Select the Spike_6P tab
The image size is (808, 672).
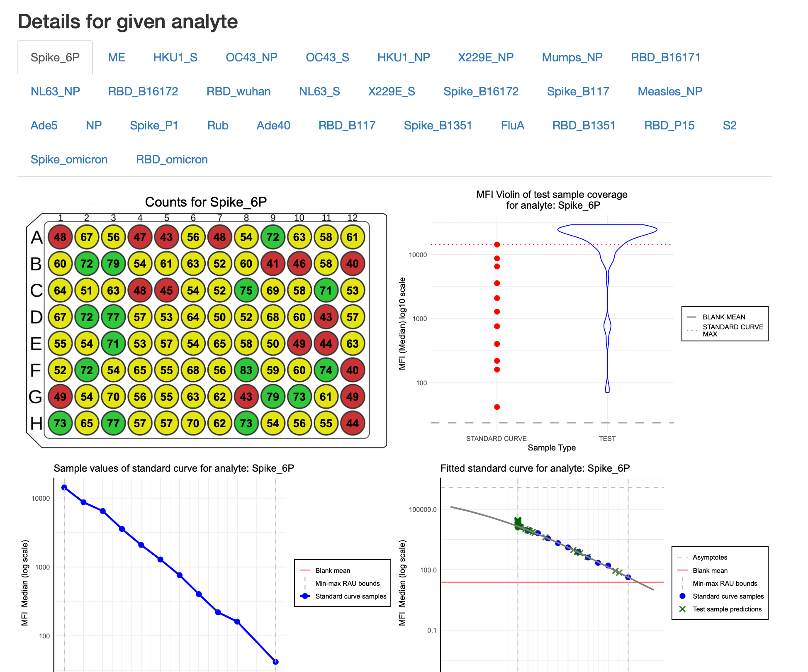point(55,57)
